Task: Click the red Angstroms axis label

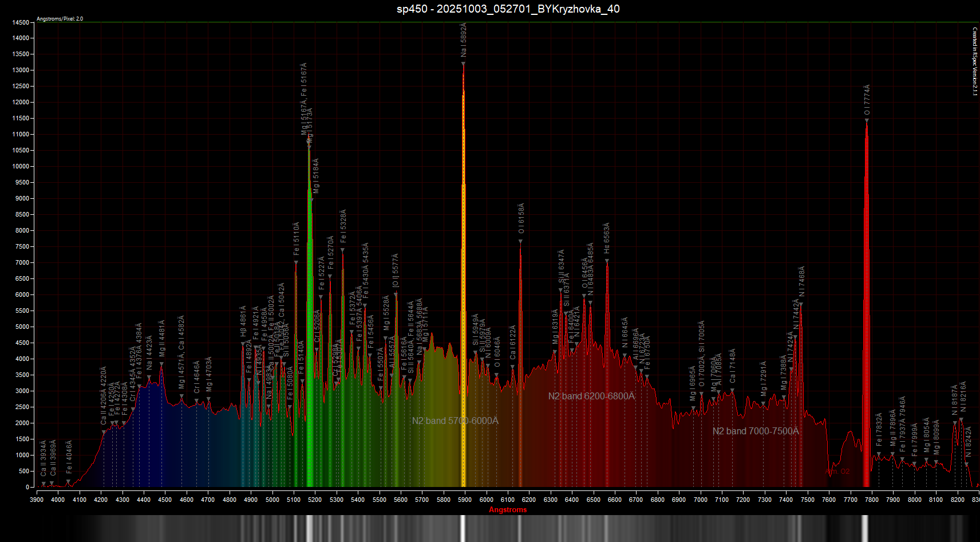Action: click(x=507, y=510)
